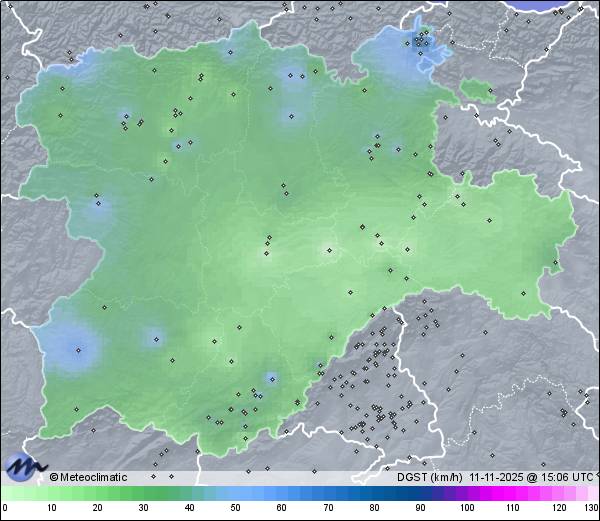Click the 120 km/h label on the legend
The width and height of the screenshot is (600, 521).
tap(558, 508)
